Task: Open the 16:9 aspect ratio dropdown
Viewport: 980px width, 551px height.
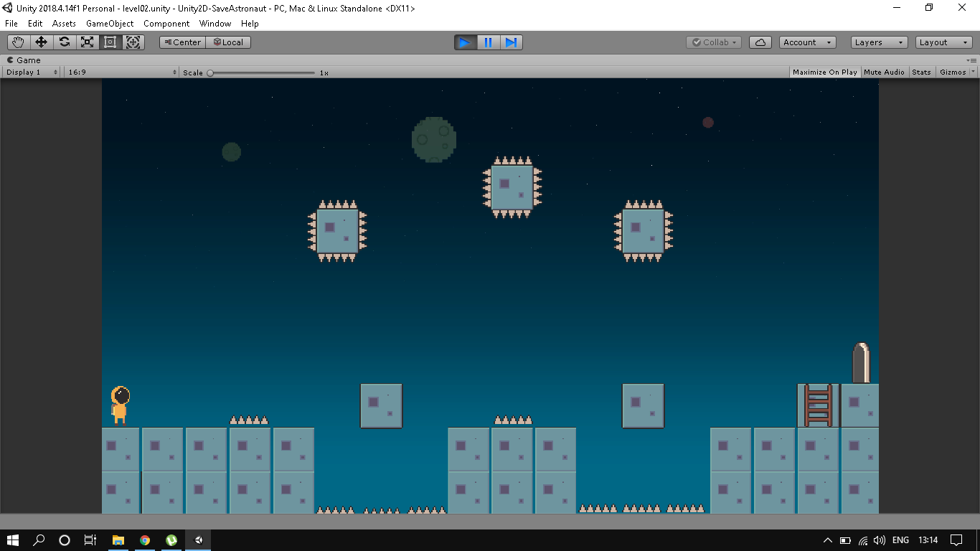Action: coord(121,72)
